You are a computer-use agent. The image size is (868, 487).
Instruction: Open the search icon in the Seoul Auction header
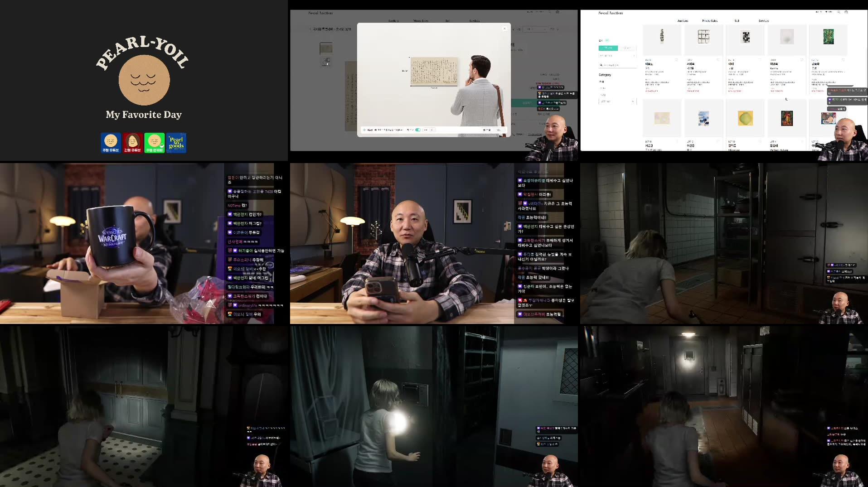pyautogui.click(x=839, y=12)
